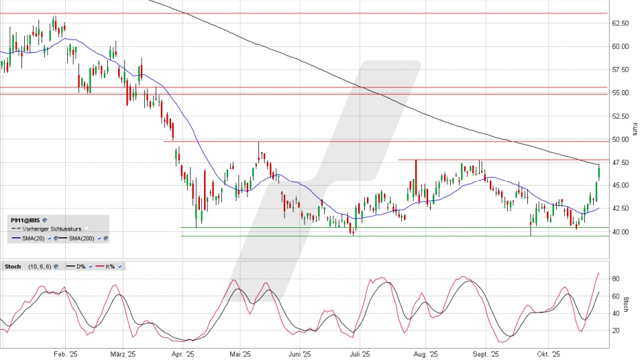Click the Stoch indicator label
The image size is (644, 362).
14,267
